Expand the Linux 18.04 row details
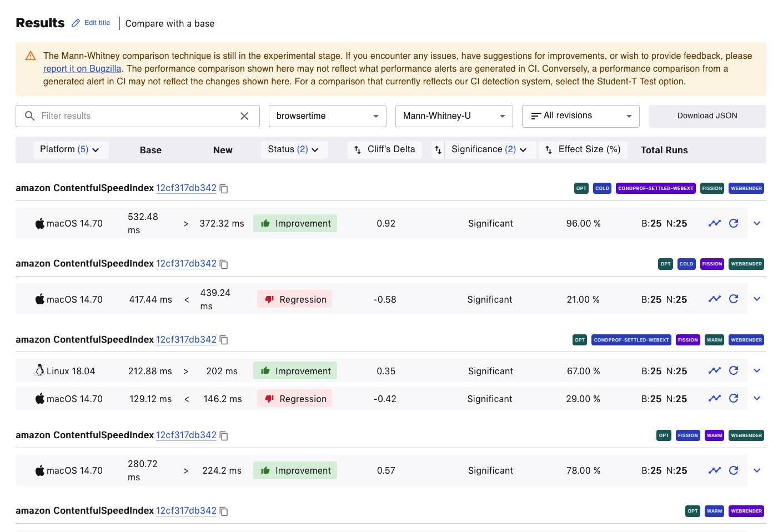Screen dimensions: 783x532 click(x=757, y=370)
